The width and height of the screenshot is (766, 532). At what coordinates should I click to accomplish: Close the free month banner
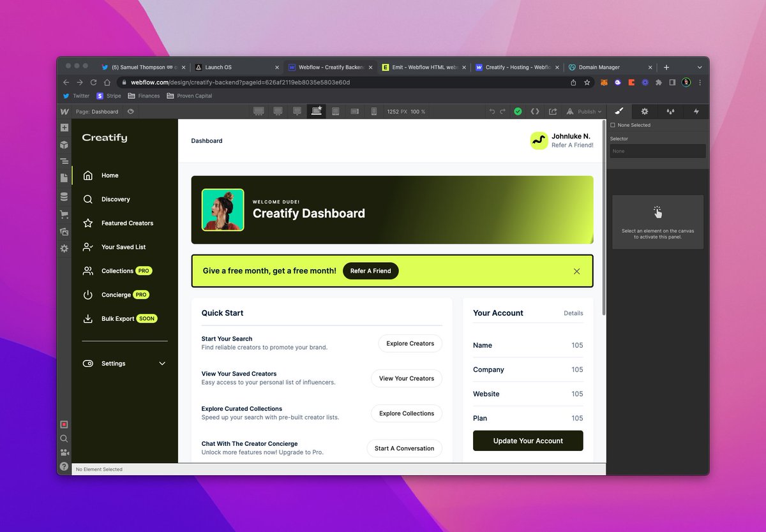click(576, 271)
